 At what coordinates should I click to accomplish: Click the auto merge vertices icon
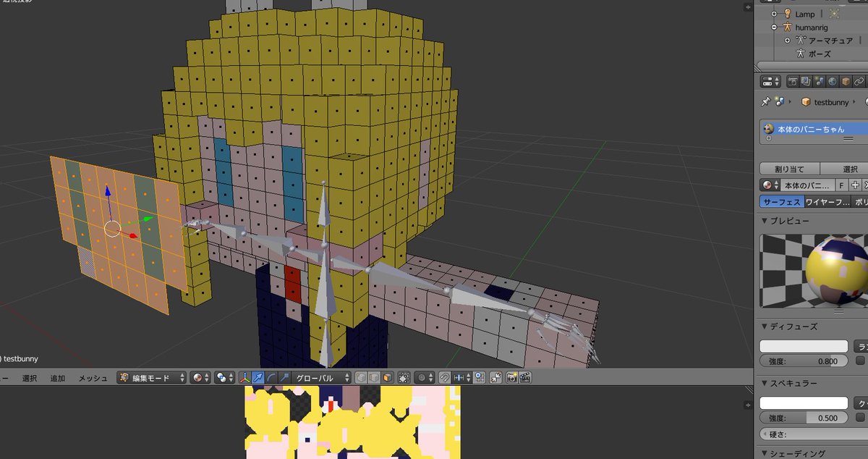(496, 378)
